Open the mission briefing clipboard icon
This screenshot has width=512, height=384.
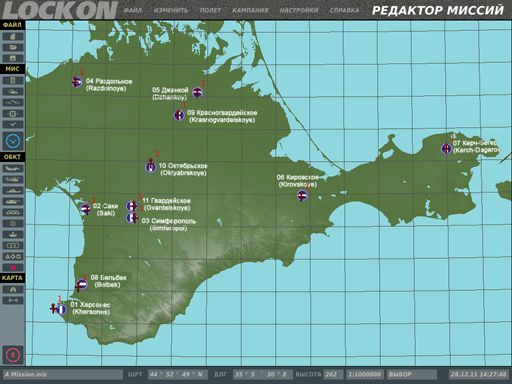point(13,80)
